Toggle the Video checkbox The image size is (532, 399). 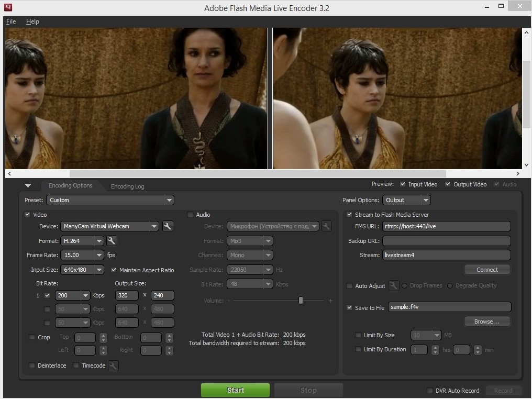coord(27,215)
